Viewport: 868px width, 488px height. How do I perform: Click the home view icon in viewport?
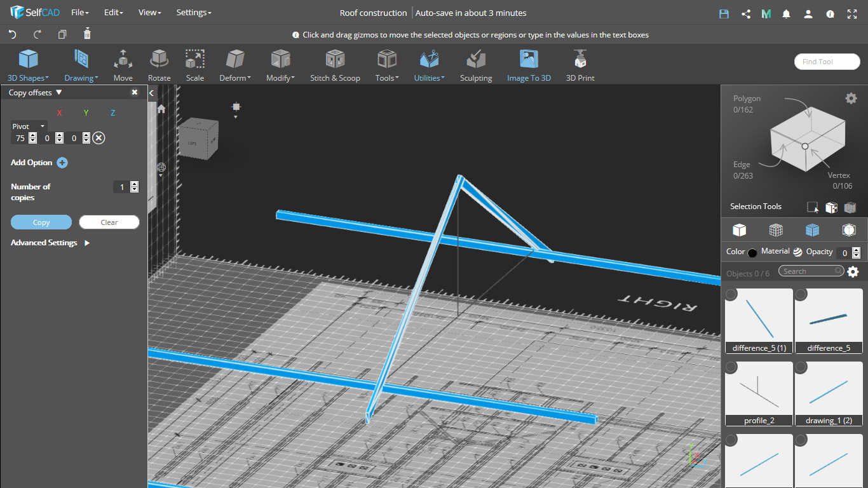(x=161, y=109)
